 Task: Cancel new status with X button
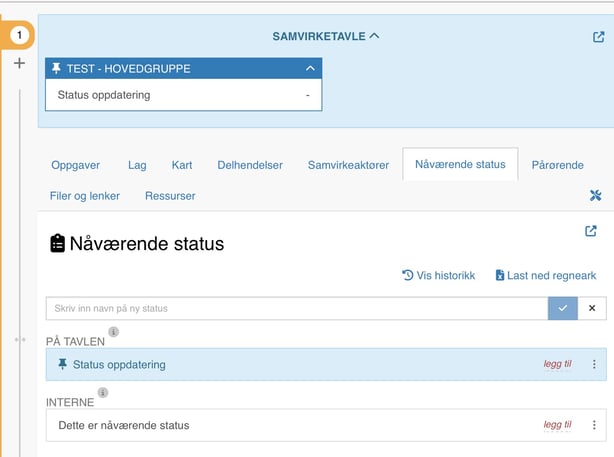pyautogui.click(x=591, y=308)
